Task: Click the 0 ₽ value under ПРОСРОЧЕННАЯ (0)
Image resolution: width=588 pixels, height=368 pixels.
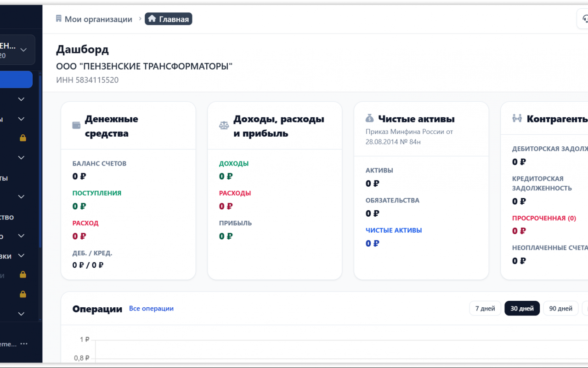Action: [x=519, y=231]
